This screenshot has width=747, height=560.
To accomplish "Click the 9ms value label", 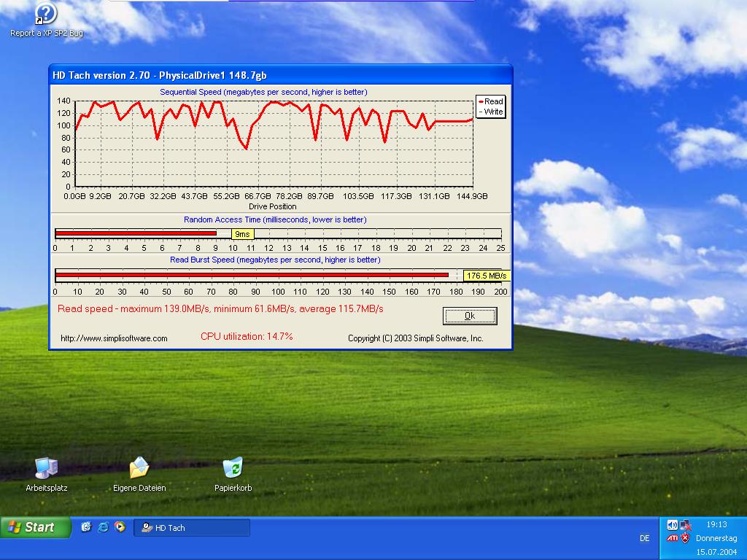I will [242, 234].
